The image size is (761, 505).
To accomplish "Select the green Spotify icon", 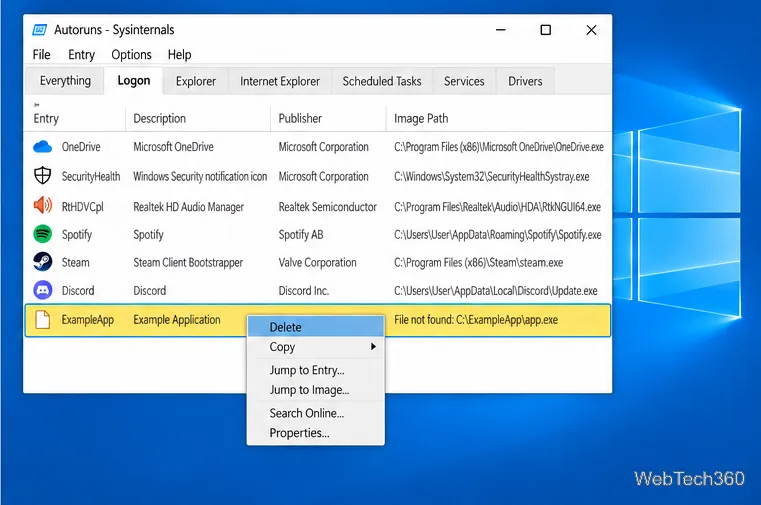I will 43,234.
